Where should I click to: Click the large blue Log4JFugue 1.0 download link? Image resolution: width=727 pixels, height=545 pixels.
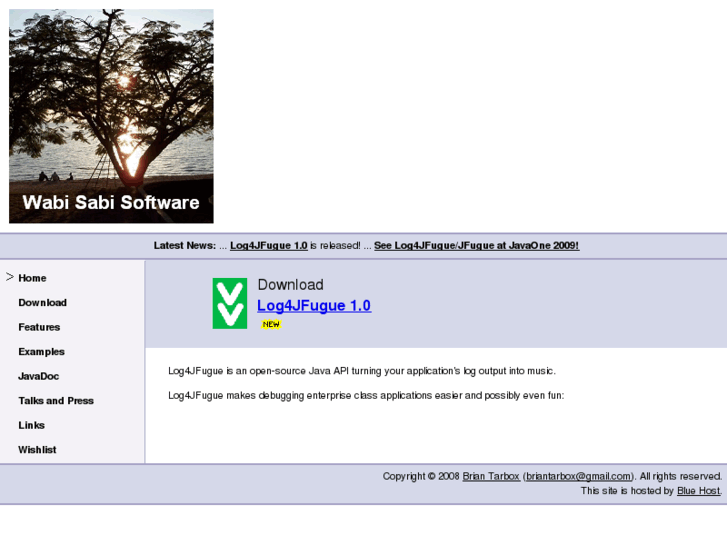tap(314, 306)
